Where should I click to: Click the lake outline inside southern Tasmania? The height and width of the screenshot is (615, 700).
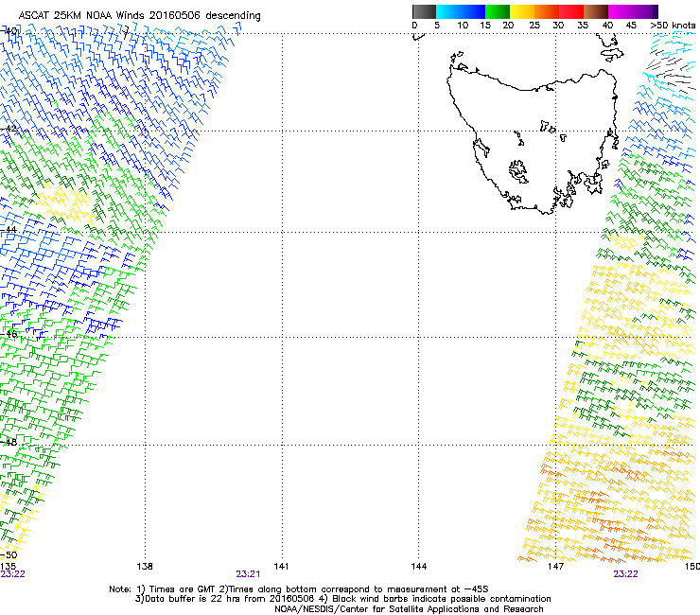[x=518, y=171]
